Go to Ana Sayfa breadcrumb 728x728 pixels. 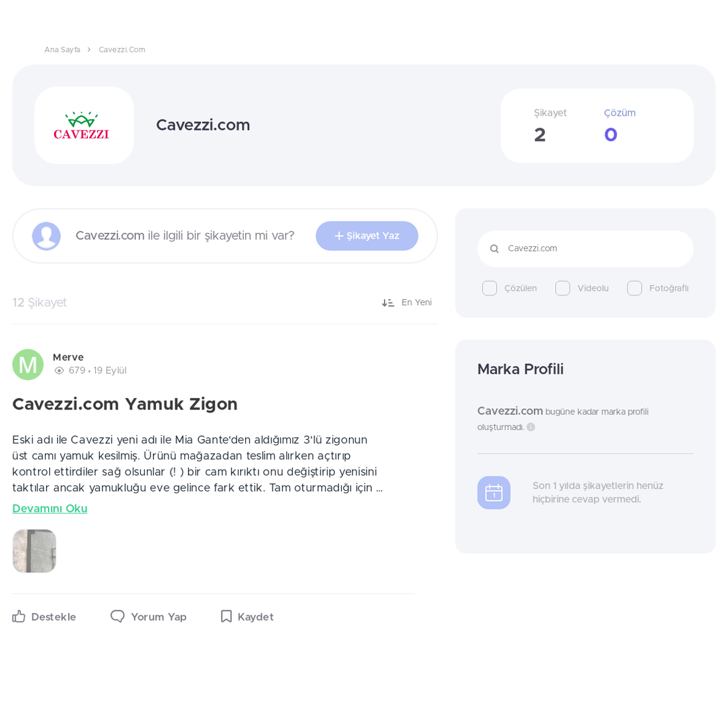tap(62, 50)
